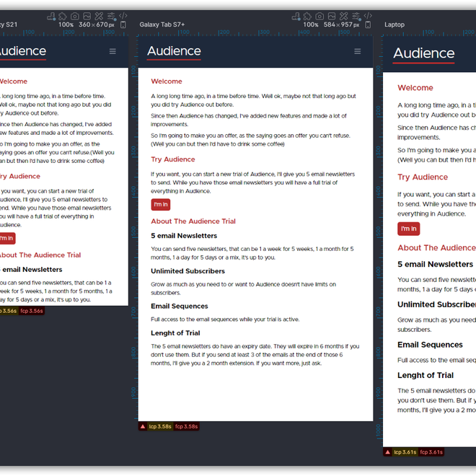Click the phone device icon in the S21 pane
This screenshot has height=476, width=476.
coord(123,25)
